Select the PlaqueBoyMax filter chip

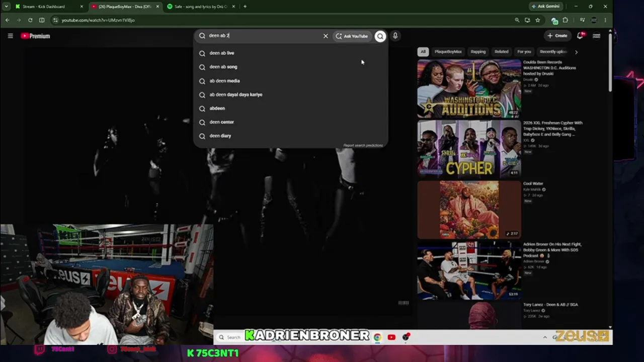(x=448, y=52)
